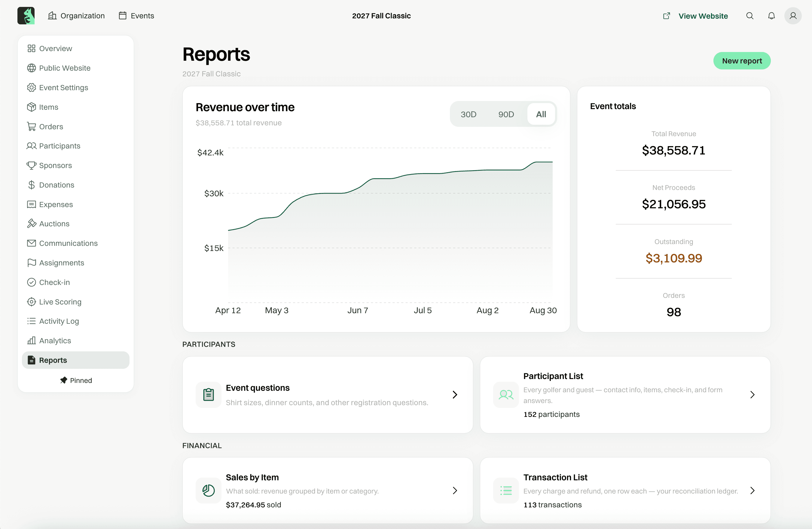The height and width of the screenshot is (529, 812).
Task: Select the active Reports sidebar item
Action: [76, 360]
